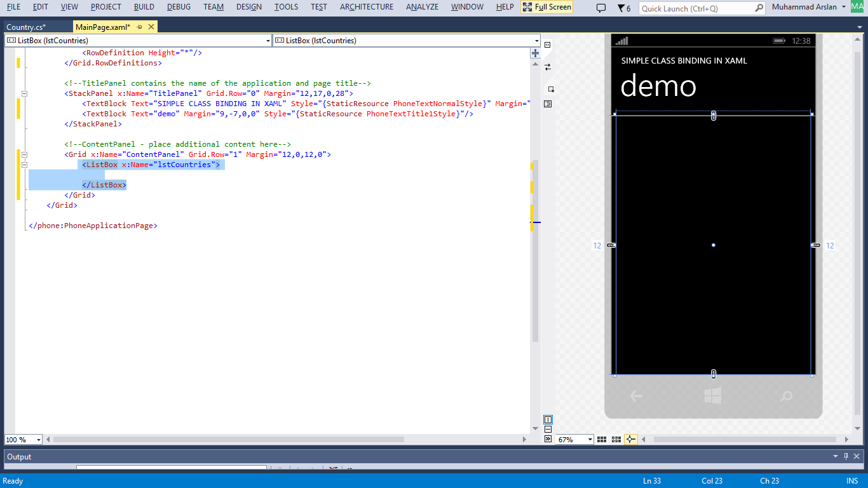Click the Windows start button on phone preview
This screenshot has height=488, width=868.
click(x=713, y=396)
